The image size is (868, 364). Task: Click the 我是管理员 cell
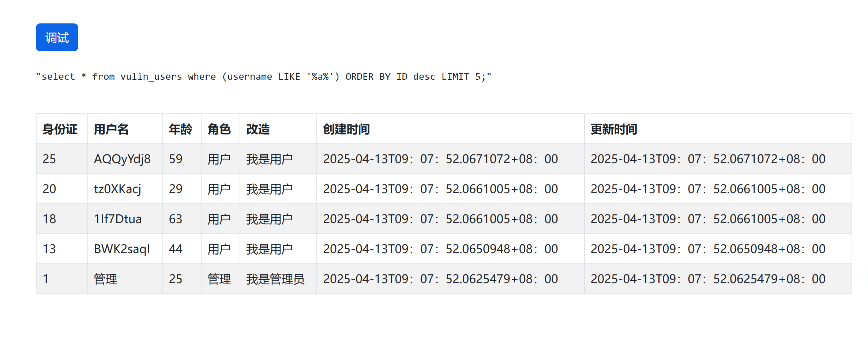pyautogui.click(x=275, y=279)
